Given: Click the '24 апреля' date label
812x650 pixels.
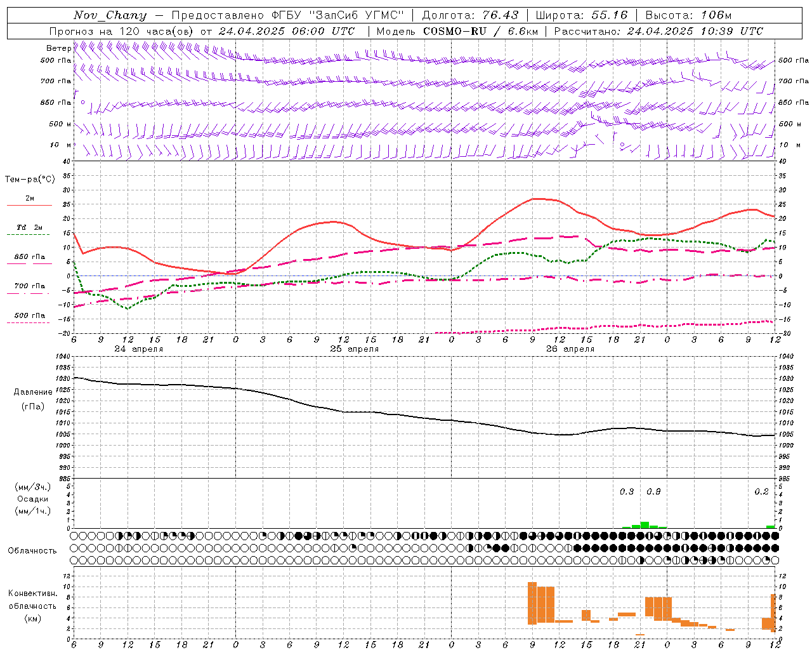Looking at the screenshot, I should pyautogui.click(x=138, y=349).
